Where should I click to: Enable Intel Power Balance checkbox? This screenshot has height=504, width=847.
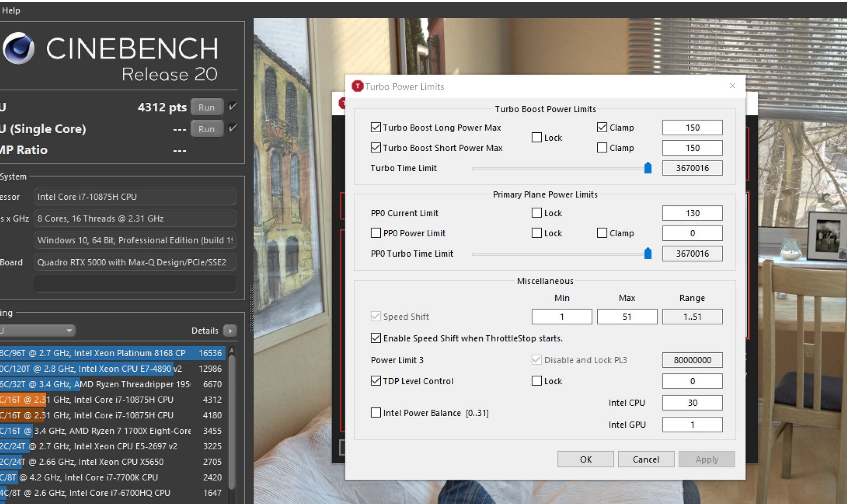coord(376,413)
